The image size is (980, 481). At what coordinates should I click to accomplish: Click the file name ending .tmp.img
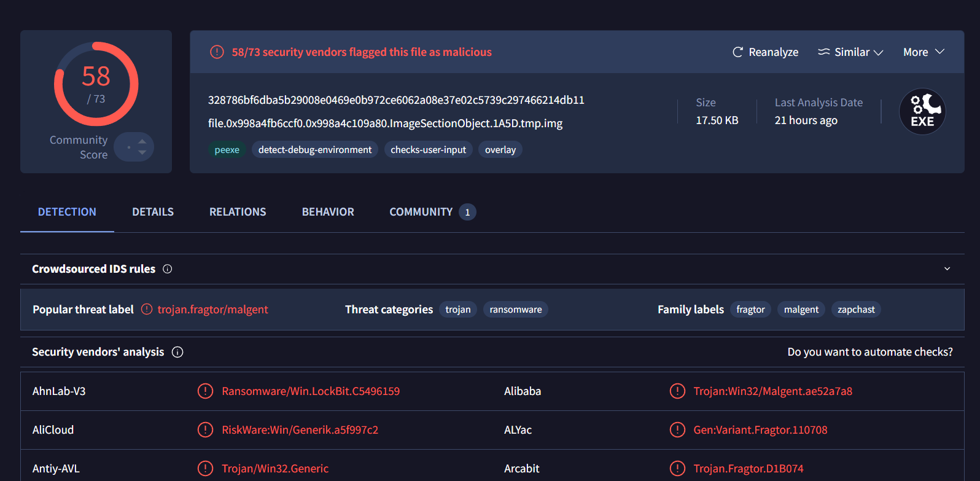tap(385, 123)
